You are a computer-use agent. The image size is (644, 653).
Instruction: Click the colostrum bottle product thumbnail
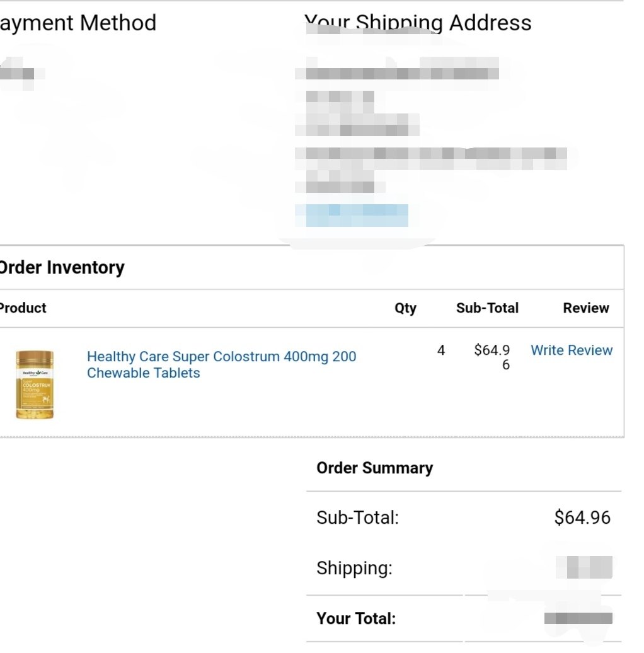35,384
